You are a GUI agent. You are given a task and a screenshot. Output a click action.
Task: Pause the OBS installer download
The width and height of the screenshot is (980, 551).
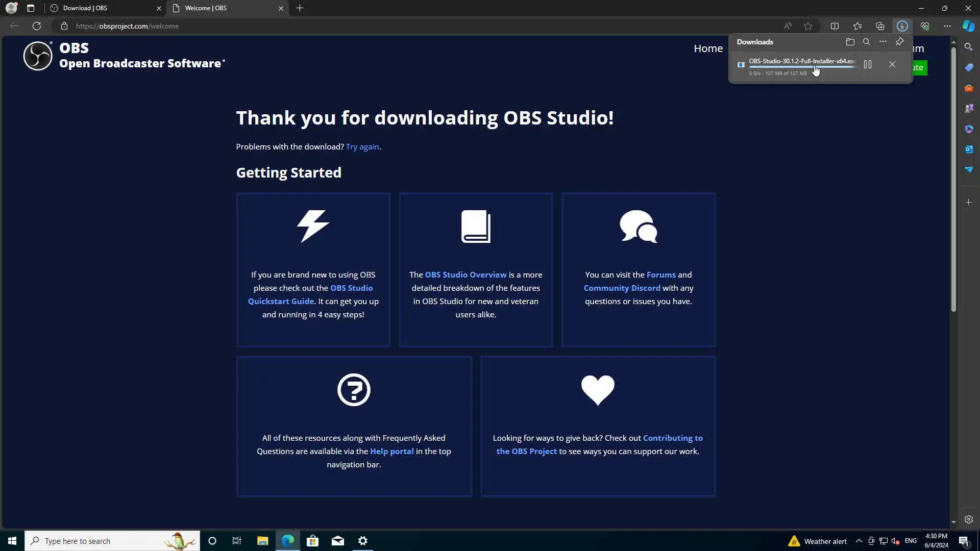tap(867, 64)
